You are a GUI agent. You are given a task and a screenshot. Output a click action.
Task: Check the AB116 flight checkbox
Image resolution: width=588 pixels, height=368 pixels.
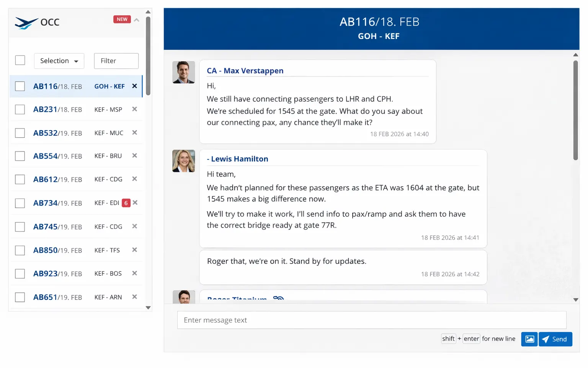tap(20, 86)
